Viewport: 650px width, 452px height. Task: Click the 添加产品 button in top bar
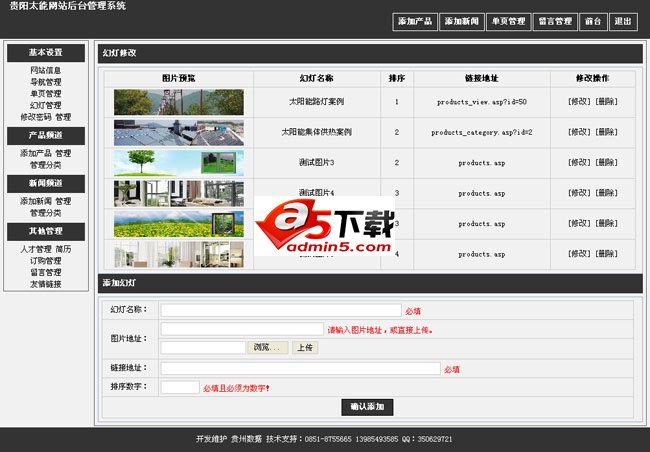[415, 22]
